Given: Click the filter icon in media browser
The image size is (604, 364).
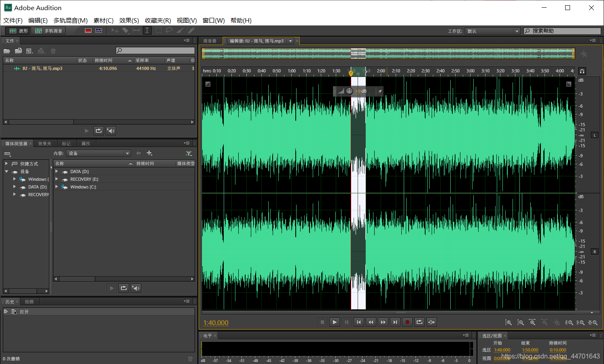Looking at the screenshot, I should tap(189, 153).
